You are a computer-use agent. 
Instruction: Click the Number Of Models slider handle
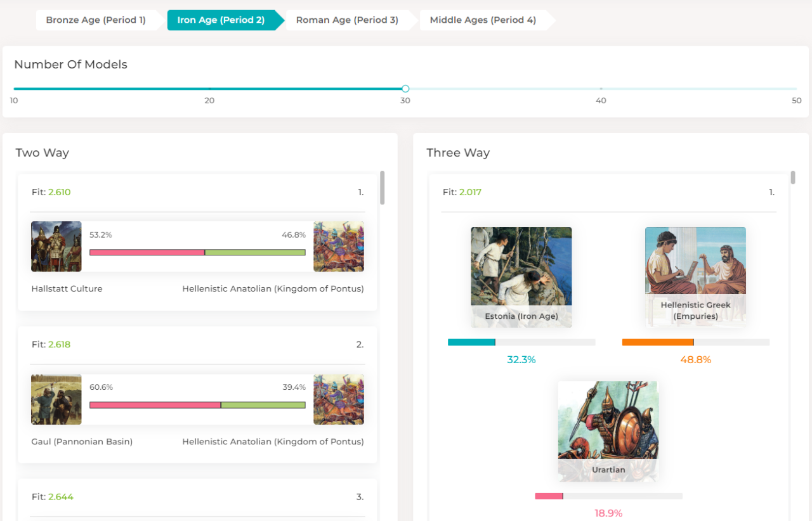[x=405, y=89]
